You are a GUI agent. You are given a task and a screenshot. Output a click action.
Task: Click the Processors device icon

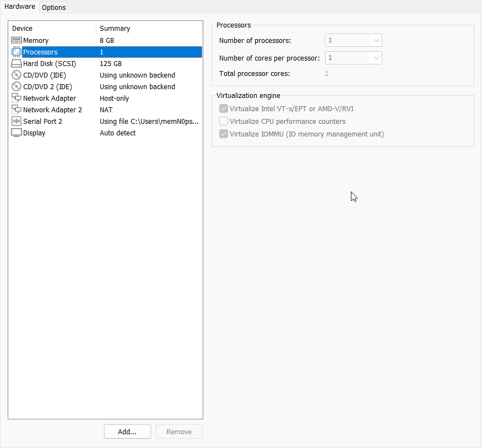pyautogui.click(x=16, y=52)
